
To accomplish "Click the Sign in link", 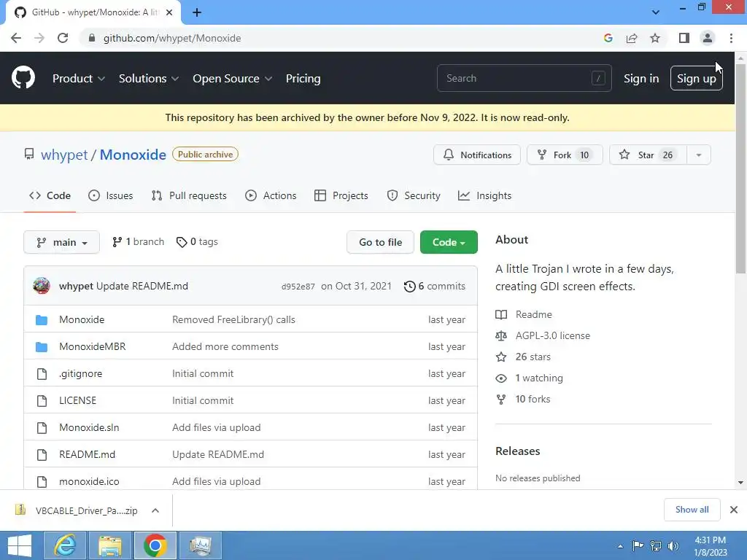I will pos(641,79).
